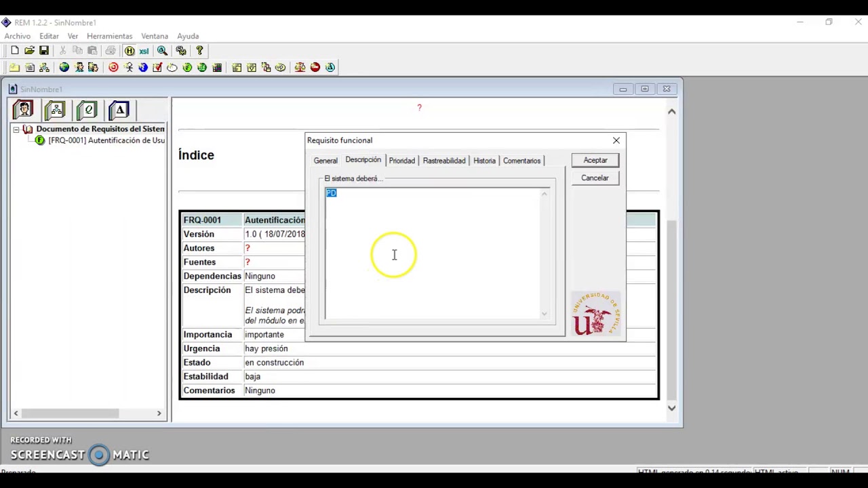Open a file via the folder toolbar icon
The image size is (868, 488).
point(29,51)
